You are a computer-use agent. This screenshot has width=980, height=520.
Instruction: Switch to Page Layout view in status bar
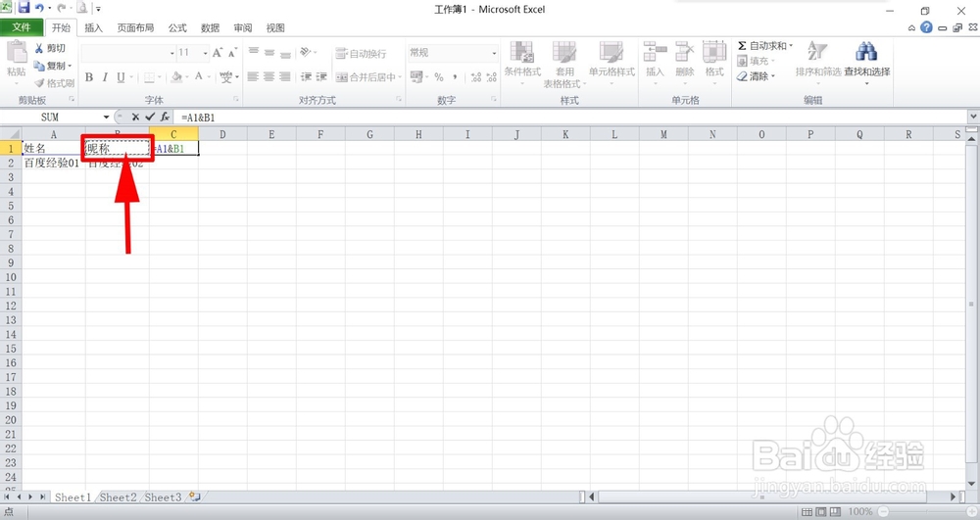[x=821, y=512]
